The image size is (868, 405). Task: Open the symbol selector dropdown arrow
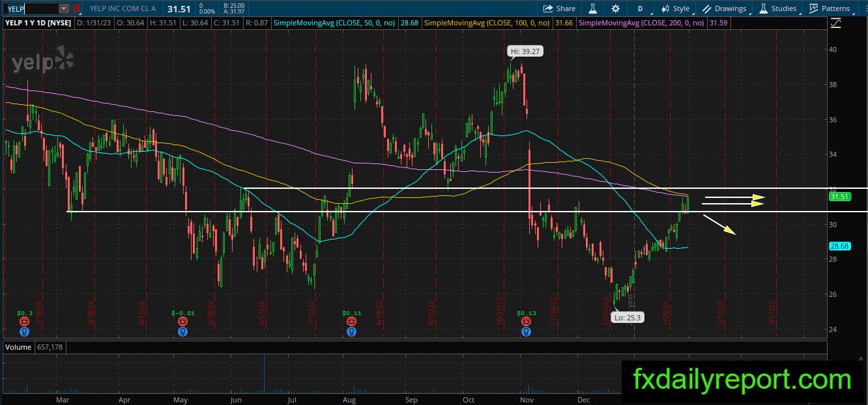pos(63,8)
